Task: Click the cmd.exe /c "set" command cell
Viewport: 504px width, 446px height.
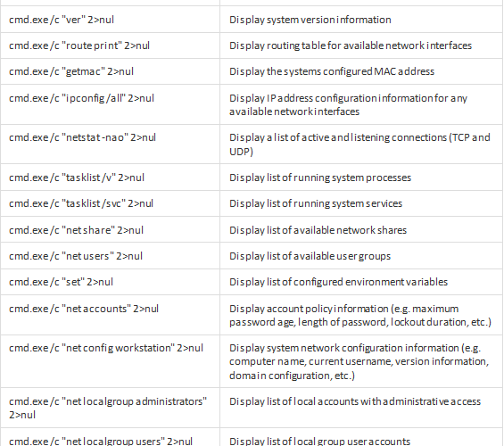Action: coord(111,282)
